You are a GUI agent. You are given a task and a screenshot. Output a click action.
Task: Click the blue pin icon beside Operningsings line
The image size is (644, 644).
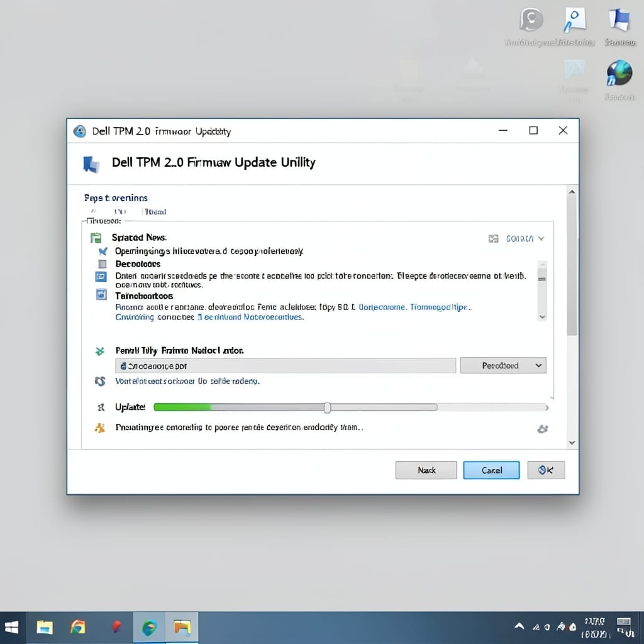tap(103, 252)
